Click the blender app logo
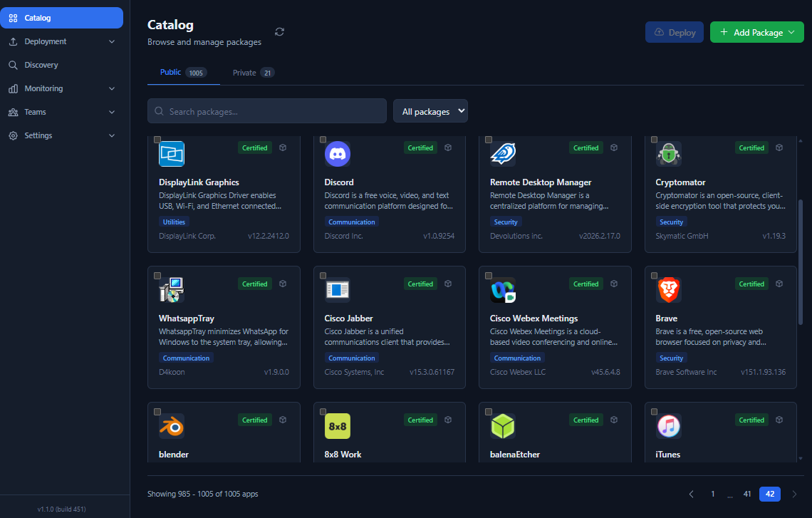 click(x=172, y=426)
